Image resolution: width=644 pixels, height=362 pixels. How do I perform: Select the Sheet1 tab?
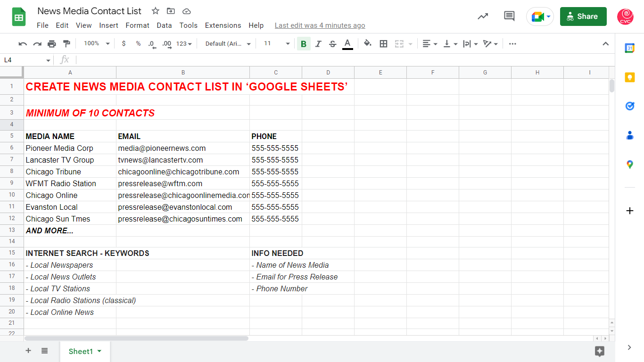coord(85,352)
